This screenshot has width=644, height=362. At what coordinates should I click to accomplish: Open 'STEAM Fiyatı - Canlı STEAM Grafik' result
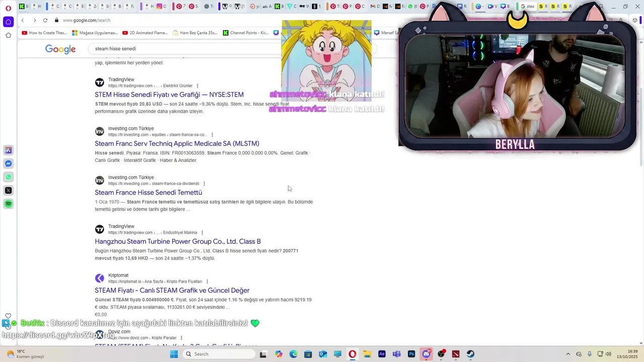tap(172, 290)
